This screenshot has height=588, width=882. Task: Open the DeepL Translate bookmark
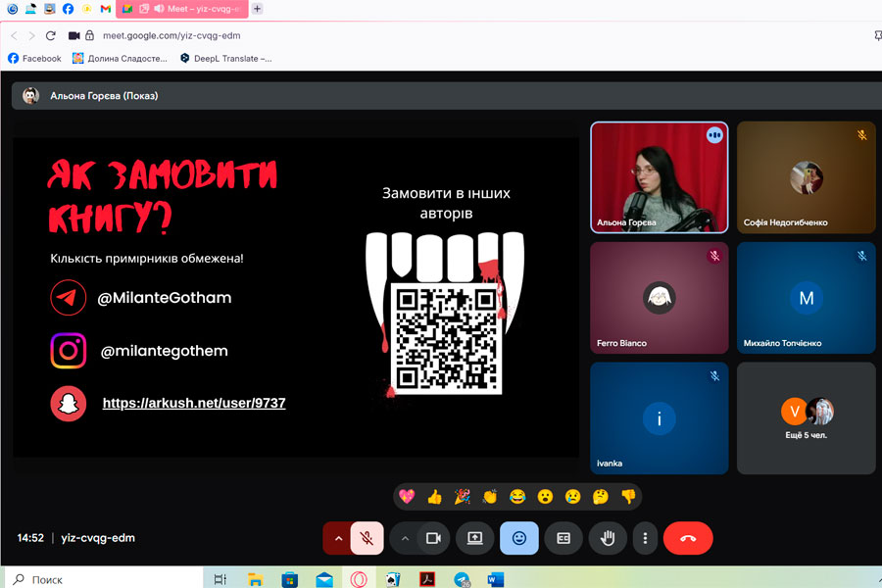[225, 59]
